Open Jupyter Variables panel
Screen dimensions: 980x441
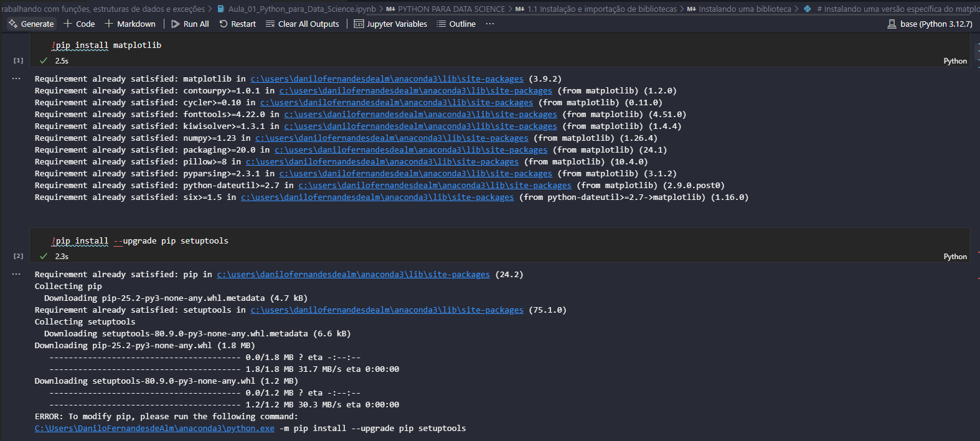pyautogui.click(x=390, y=24)
